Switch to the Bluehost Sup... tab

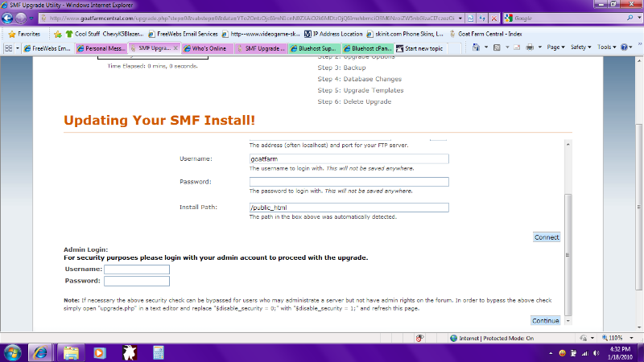coord(314,48)
